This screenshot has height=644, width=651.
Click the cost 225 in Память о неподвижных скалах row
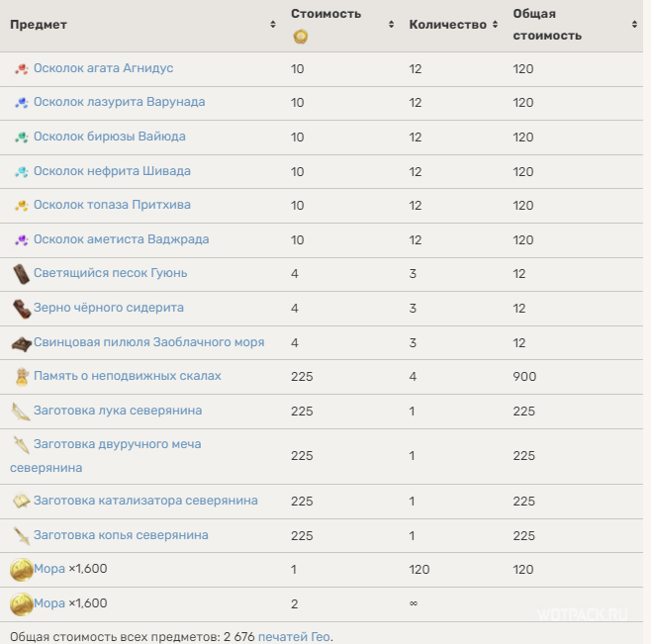302,377
